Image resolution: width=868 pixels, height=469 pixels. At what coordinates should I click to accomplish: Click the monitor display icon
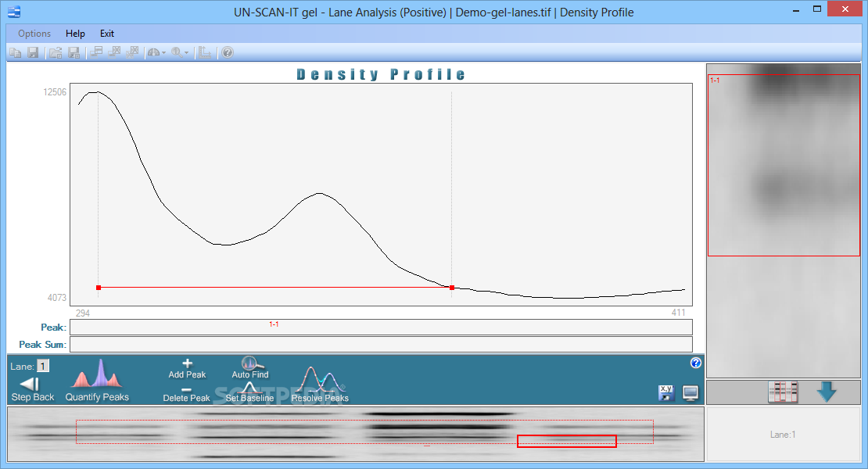pos(690,393)
